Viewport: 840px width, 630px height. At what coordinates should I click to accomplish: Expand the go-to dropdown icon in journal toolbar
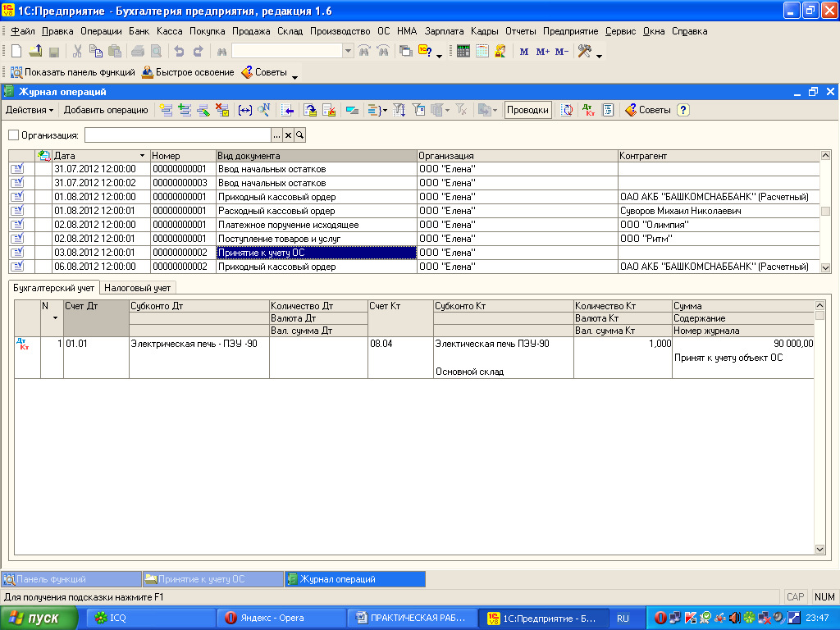(x=487, y=111)
